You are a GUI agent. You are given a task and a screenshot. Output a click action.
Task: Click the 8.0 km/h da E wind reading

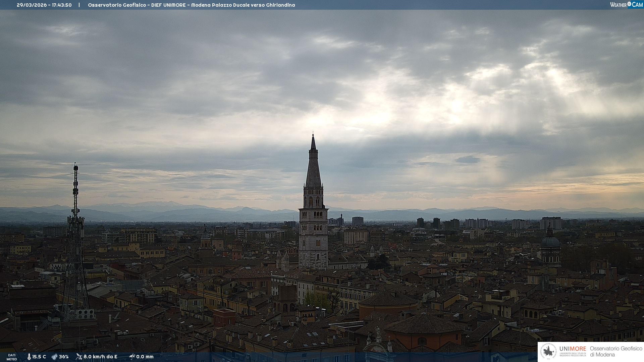(x=100, y=357)
